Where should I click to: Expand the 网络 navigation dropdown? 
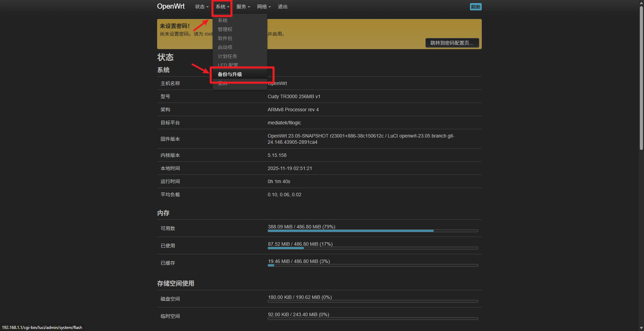[x=264, y=7]
